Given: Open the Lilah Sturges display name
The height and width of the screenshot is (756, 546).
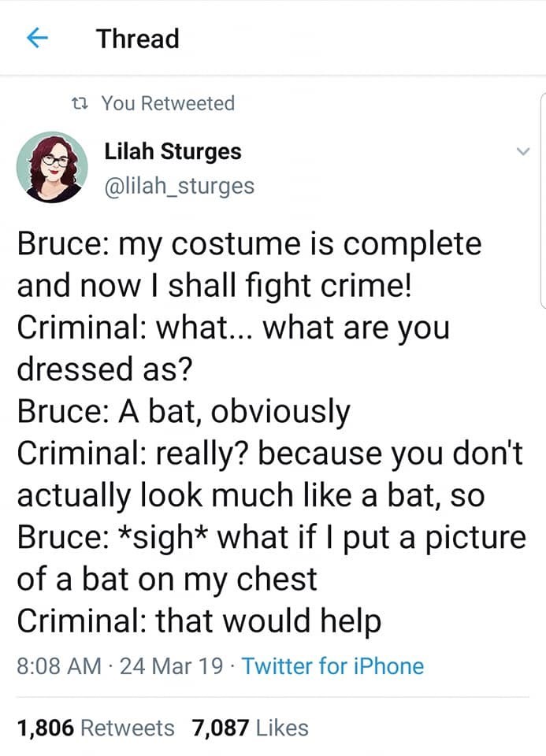Looking at the screenshot, I should point(173,150).
